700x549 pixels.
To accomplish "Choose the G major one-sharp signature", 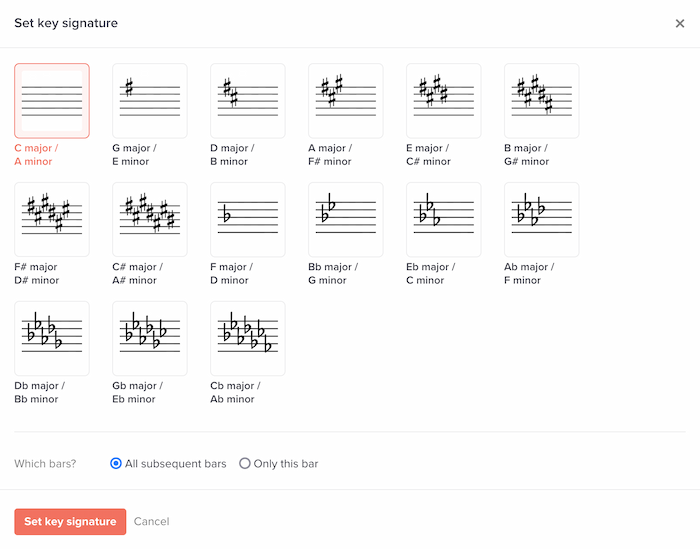I will pos(149,101).
